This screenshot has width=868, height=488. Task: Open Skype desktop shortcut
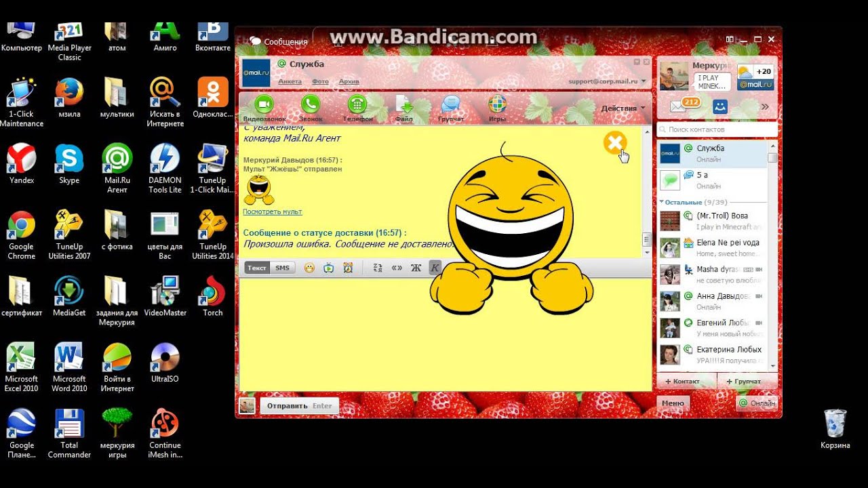69,165
